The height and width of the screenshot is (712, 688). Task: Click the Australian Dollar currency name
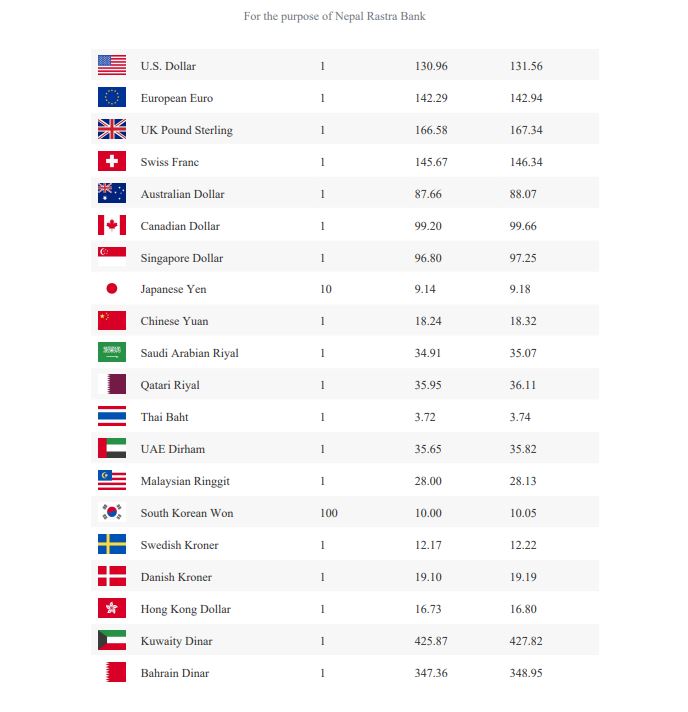click(x=183, y=194)
